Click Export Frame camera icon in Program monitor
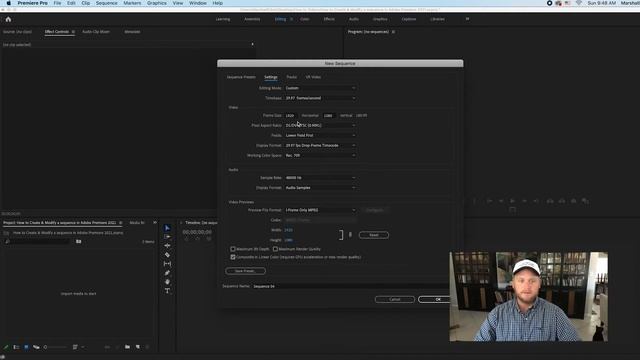The image size is (640, 360). tap(573, 201)
